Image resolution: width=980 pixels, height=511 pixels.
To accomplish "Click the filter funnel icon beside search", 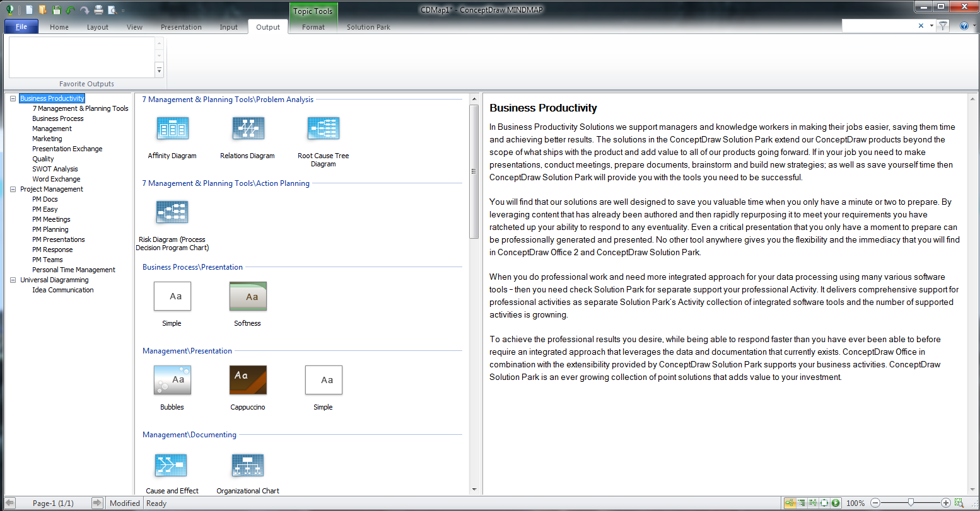I will pos(943,26).
